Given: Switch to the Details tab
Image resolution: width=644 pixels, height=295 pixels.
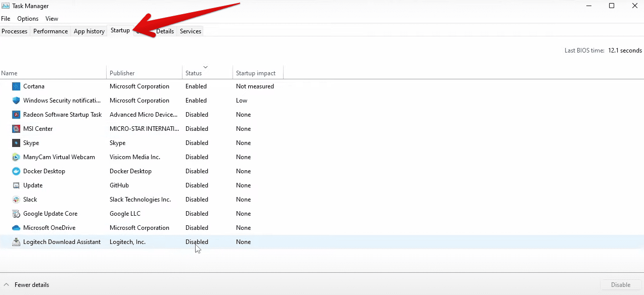Looking at the screenshot, I should click(x=165, y=31).
